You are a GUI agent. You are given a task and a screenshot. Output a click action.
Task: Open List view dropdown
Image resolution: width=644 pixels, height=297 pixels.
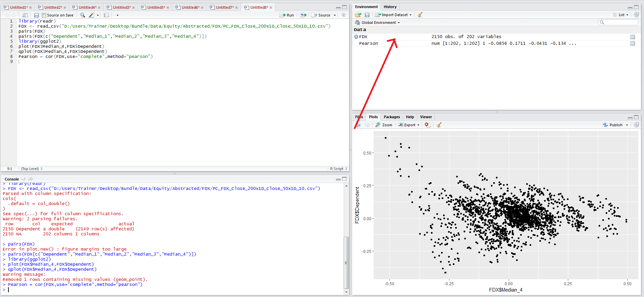tap(621, 15)
